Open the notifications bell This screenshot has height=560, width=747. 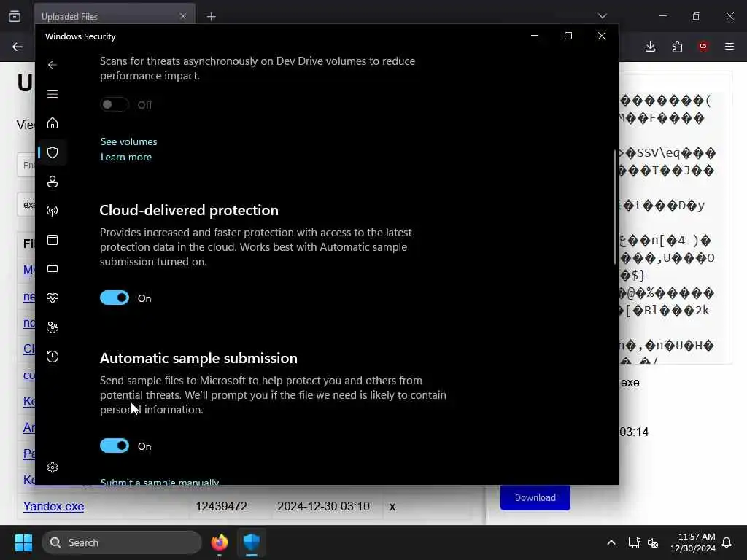(727, 542)
